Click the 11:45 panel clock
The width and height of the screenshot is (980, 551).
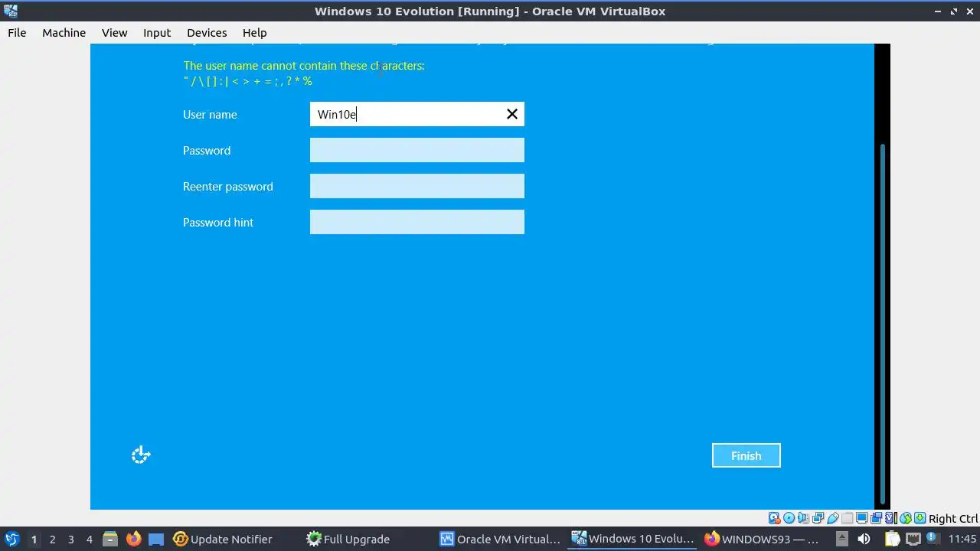click(962, 539)
